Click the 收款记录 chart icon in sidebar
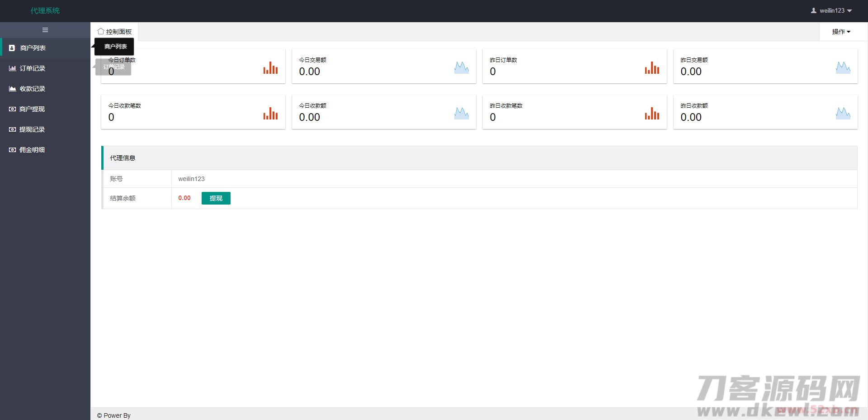The width and height of the screenshot is (868, 420). pos(12,89)
